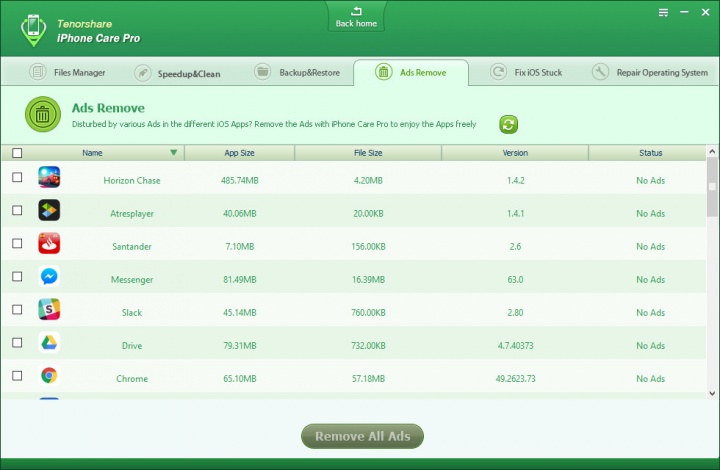Click No Ads status for Horizon Chase
This screenshot has height=470, width=720.
[x=650, y=180]
